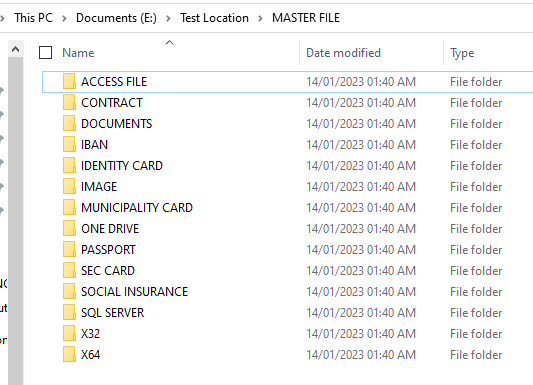Go to Documents (E:) in address bar
Screen dimensions: 533x385
(x=116, y=18)
